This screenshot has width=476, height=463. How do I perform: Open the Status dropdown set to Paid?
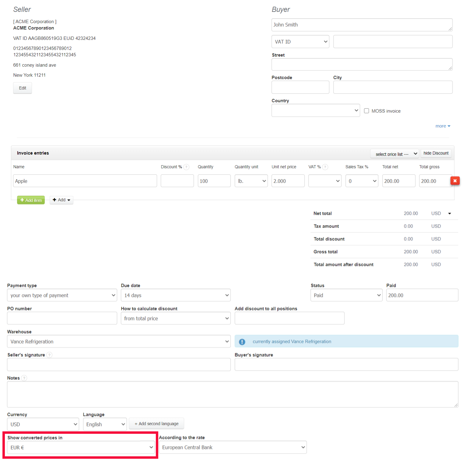[x=346, y=295]
